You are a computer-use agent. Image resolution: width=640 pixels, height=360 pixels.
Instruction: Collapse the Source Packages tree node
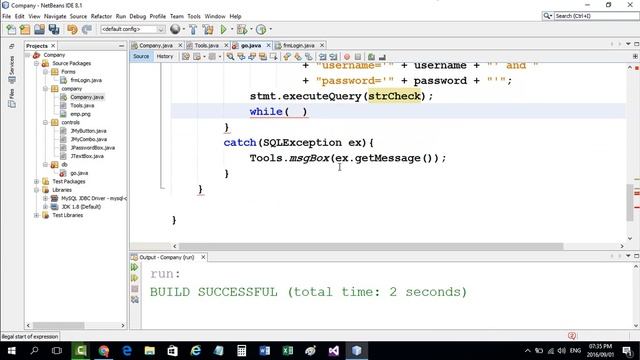[x=37, y=64]
